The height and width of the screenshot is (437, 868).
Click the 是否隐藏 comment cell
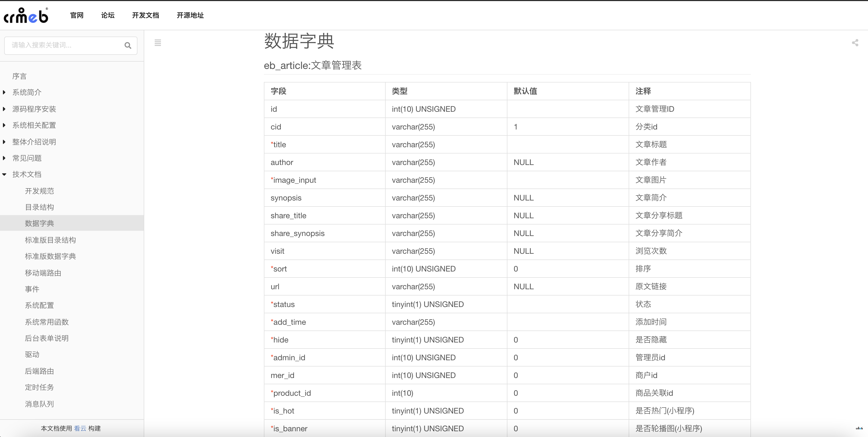pos(690,340)
